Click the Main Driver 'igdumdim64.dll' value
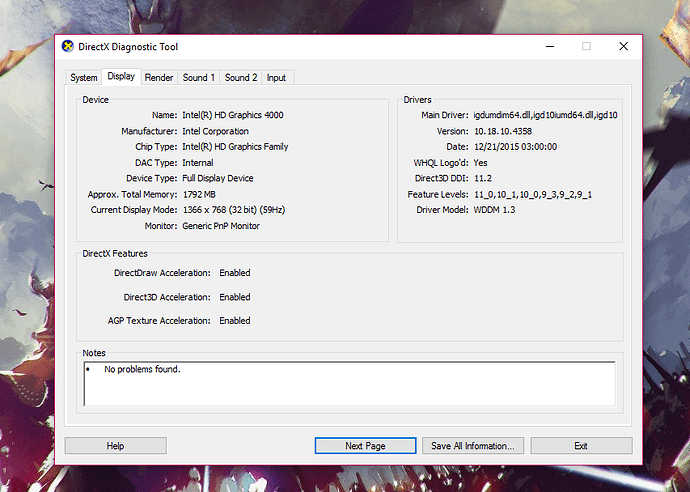 pos(546,115)
